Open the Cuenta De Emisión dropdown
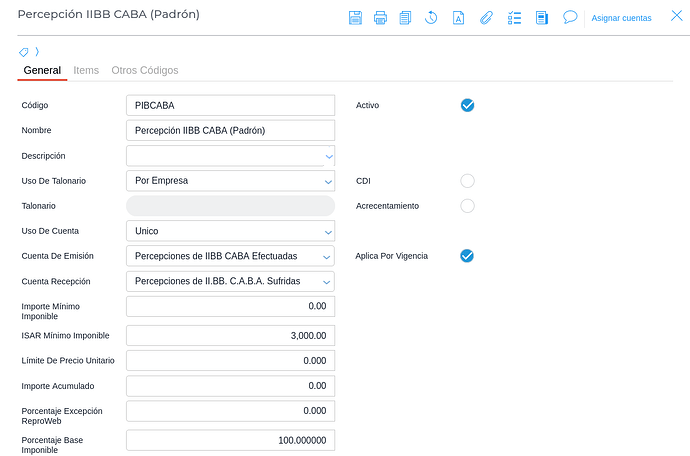This screenshot has height=456, width=690. [x=328, y=256]
